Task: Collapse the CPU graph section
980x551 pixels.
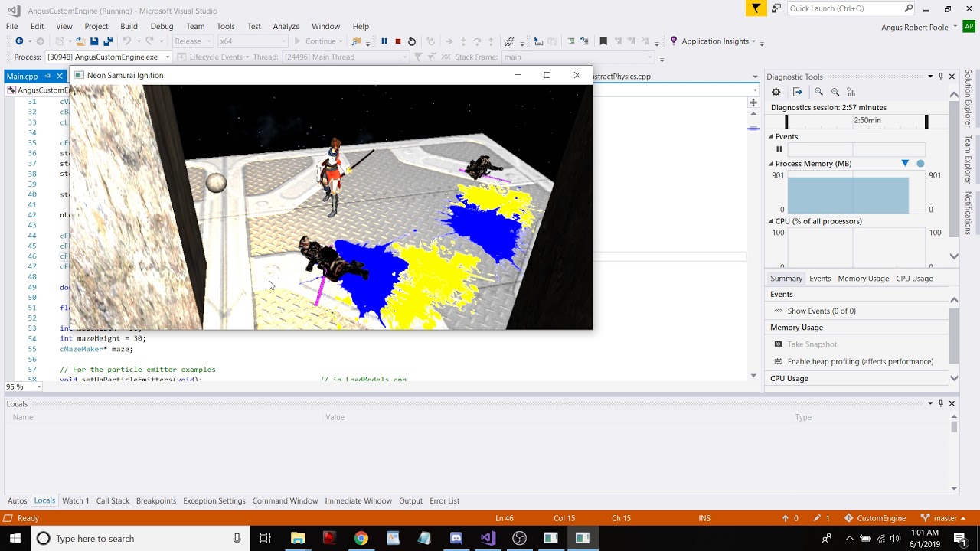Action: (x=771, y=221)
